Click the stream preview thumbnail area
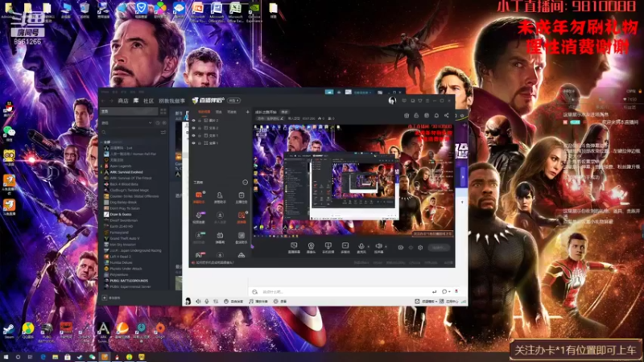The height and width of the screenshot is (362, 644). 353,179
